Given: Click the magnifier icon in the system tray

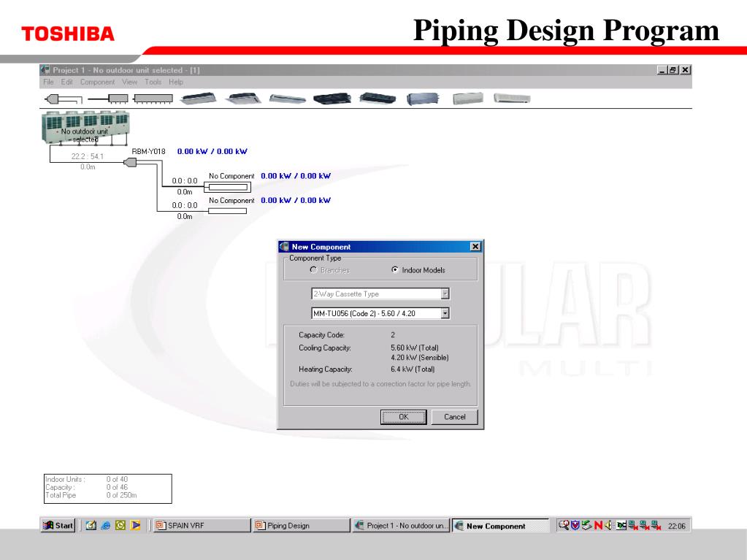Looking at the screenshot, I should click(564, 525).
